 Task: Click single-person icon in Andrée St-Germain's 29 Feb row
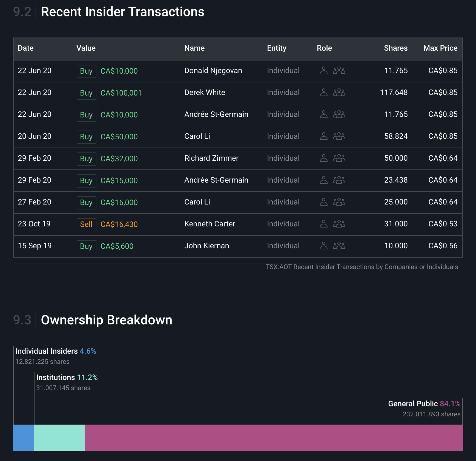[x=324, y=180]
